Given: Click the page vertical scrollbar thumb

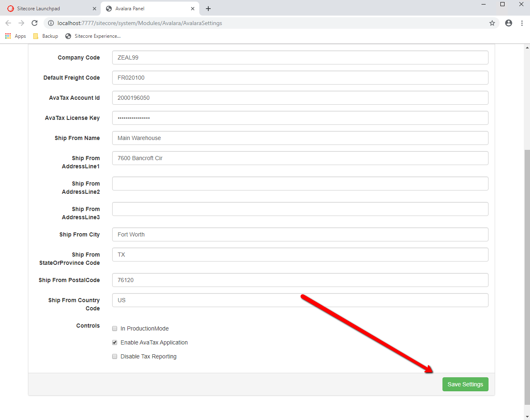Looking at the screenshot, I should coord(527,277).
